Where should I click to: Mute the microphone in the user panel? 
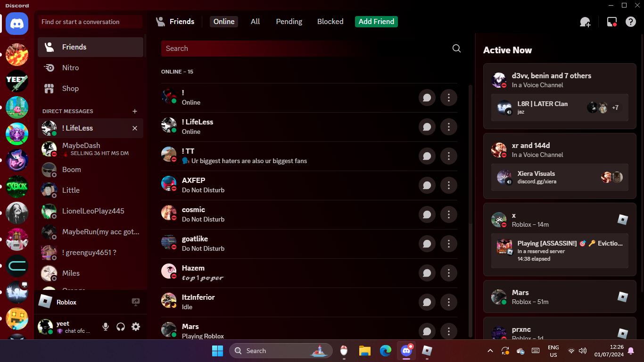[106, 327]
